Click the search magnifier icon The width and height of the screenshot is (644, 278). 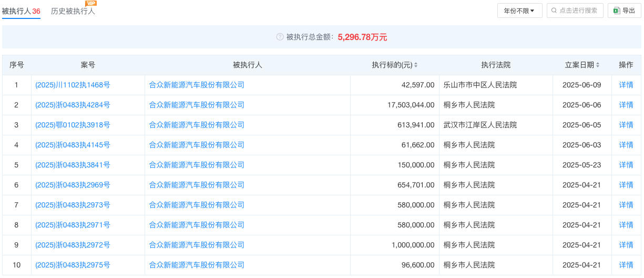pos(555,11)
